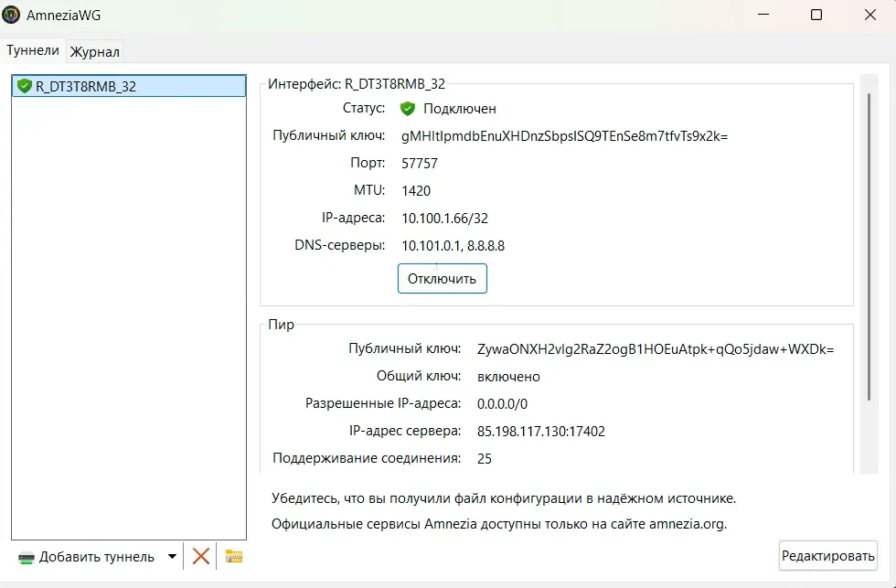Click the AmneziaWG logo in the title bar

[12, 15]
